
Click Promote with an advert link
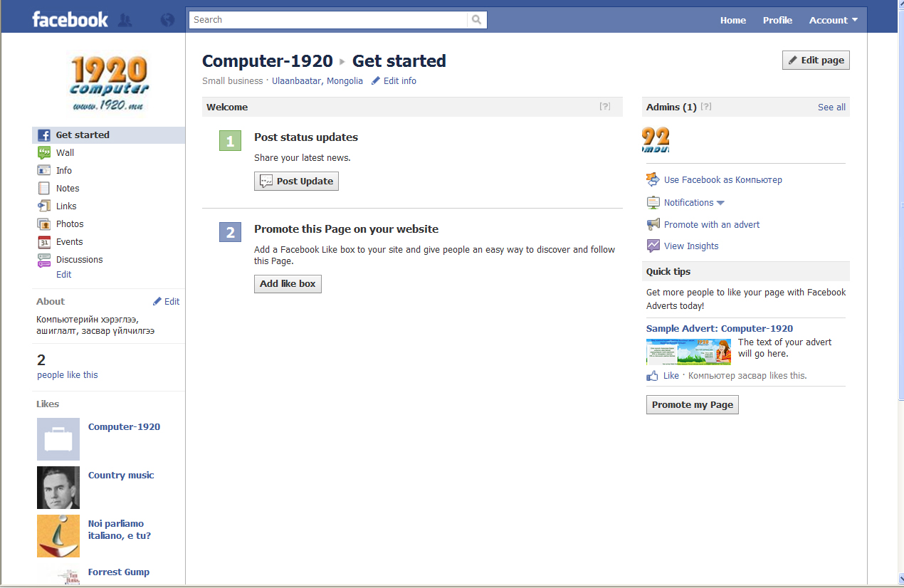tap(712, 225)
